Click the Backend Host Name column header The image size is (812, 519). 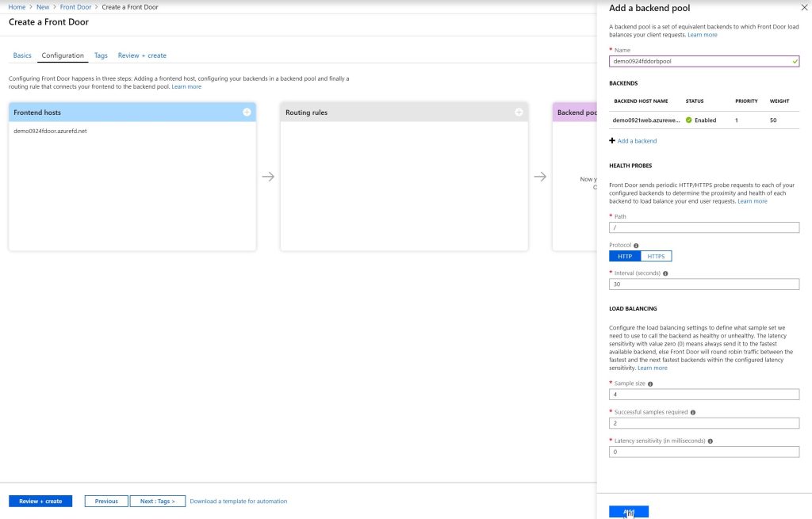pos(641,101)
